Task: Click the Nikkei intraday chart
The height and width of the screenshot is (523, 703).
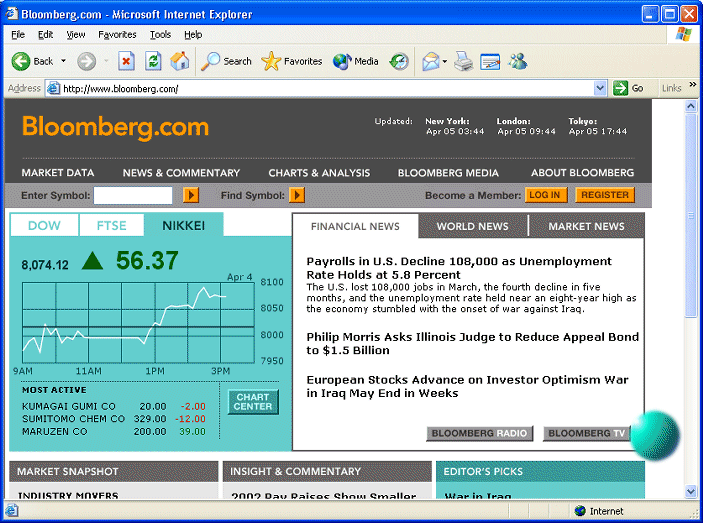Action: click(138, 322)
